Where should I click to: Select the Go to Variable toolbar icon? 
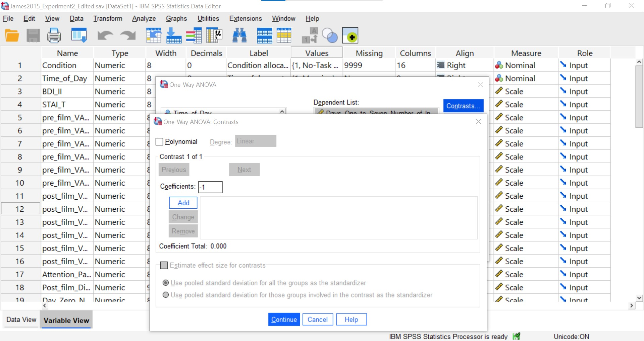coord(174,36)
